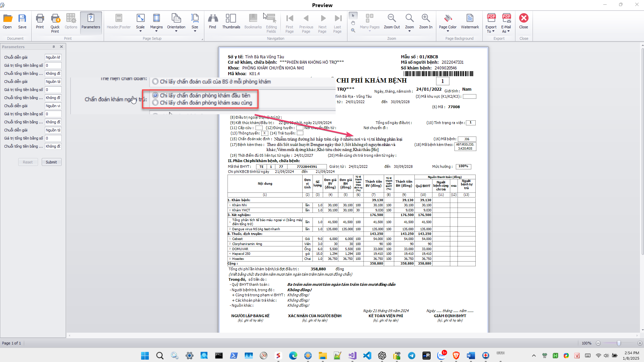This screenshot has width=644, height=362.
Task: Open Word from the taskbar
Action: pyautogui.click(x=471, y=356)
